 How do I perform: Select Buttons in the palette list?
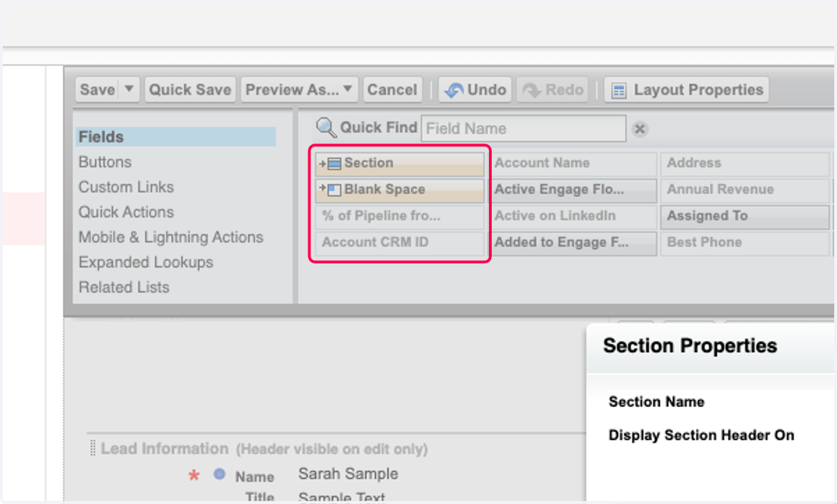pos(105,162)
